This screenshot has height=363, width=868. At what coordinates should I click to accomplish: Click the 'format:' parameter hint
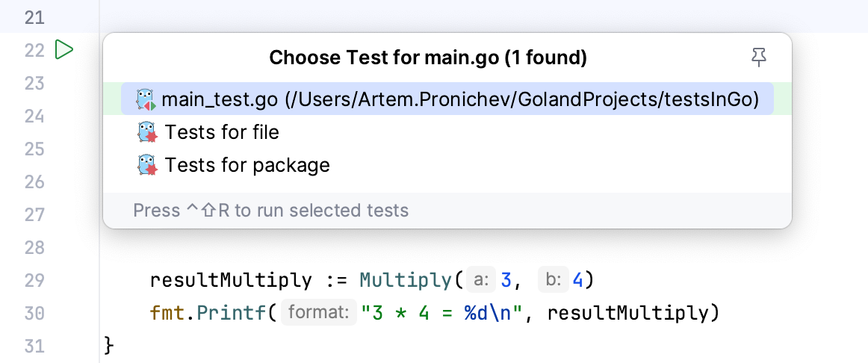(x=319, y=314)
